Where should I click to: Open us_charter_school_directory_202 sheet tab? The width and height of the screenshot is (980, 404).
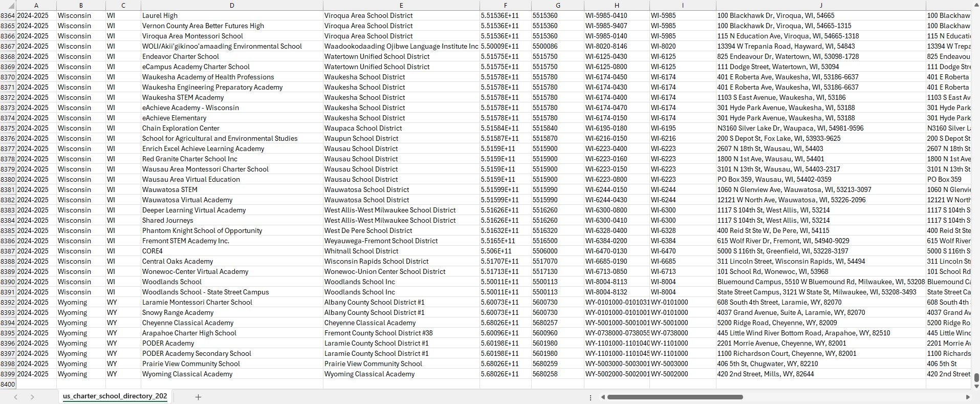115,396
